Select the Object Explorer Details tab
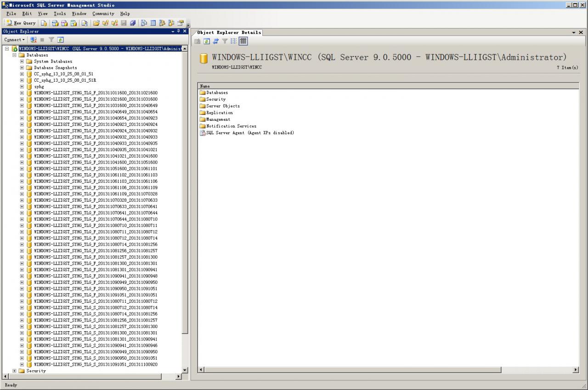This screenshot has height=390, width=588. click(229, 33)
